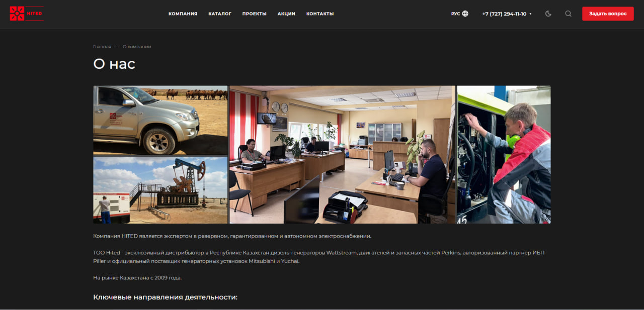Click the heading Ключевые направления деятельности

point(165,297)
